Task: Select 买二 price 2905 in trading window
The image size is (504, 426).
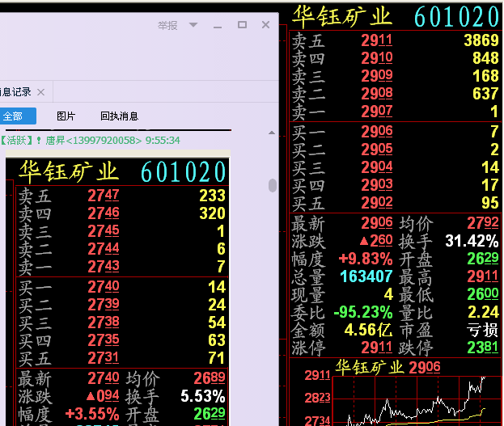Action: pos(377,149)
